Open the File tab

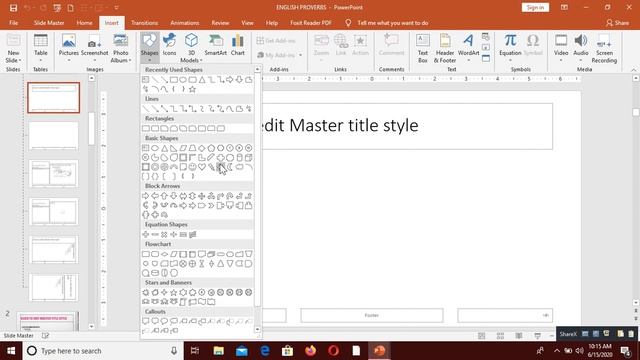point(13,23)
